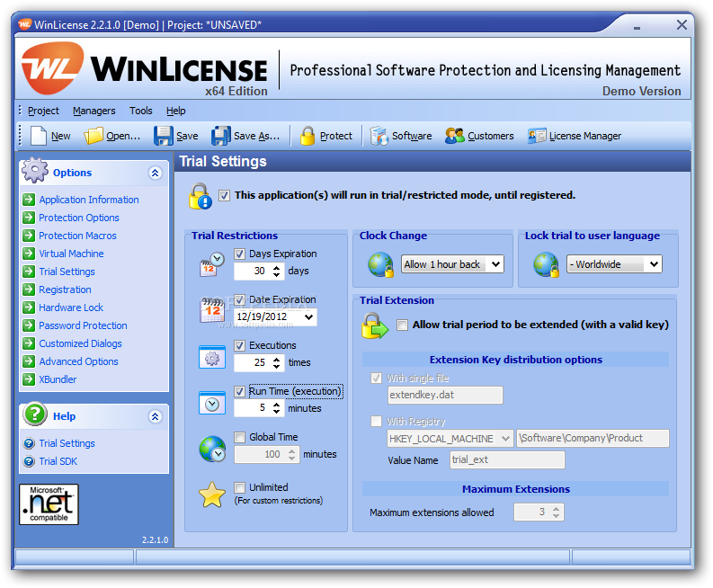Click the green Help question mark icon
The width and height of the screenshot is (713, 588).
point(35,414)
